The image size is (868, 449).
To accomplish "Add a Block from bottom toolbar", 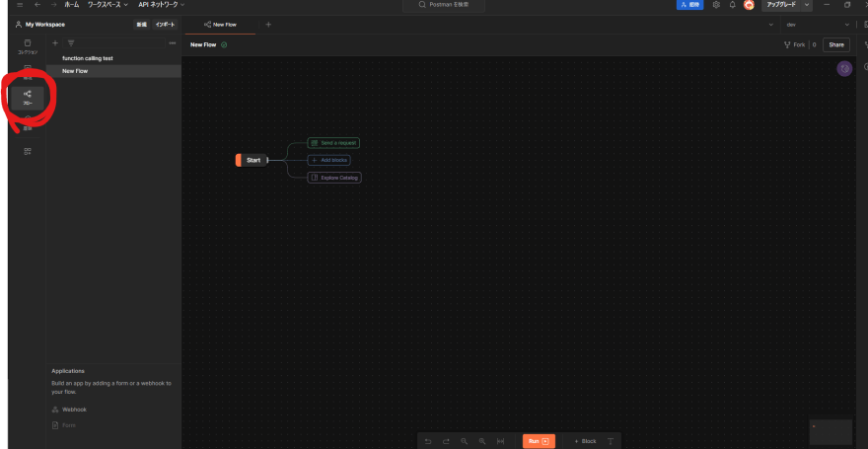I will 585,441.
